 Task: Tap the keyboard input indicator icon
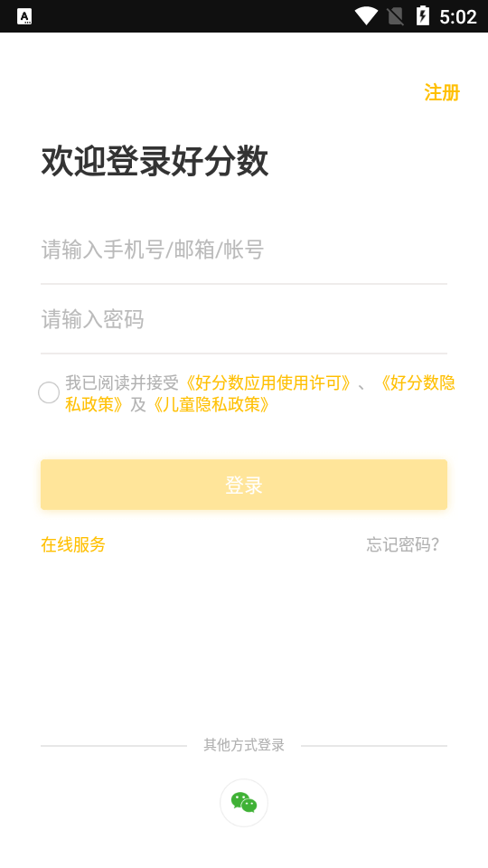point(24,16)
